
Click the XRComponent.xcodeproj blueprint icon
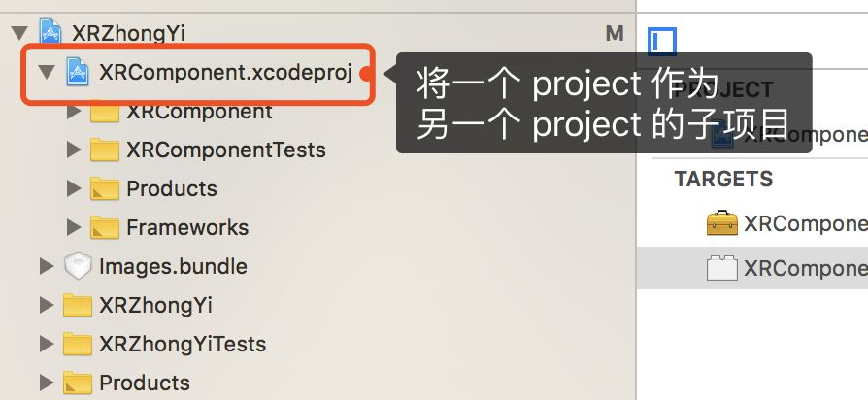coord(78,72)
